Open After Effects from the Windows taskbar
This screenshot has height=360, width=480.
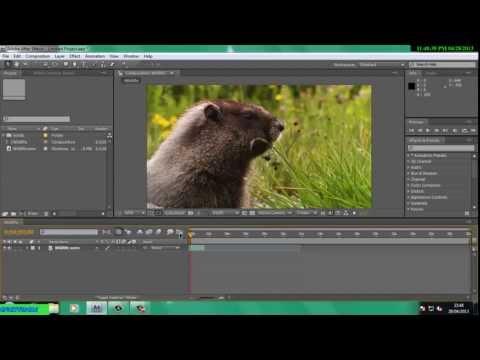coord(96,308)
